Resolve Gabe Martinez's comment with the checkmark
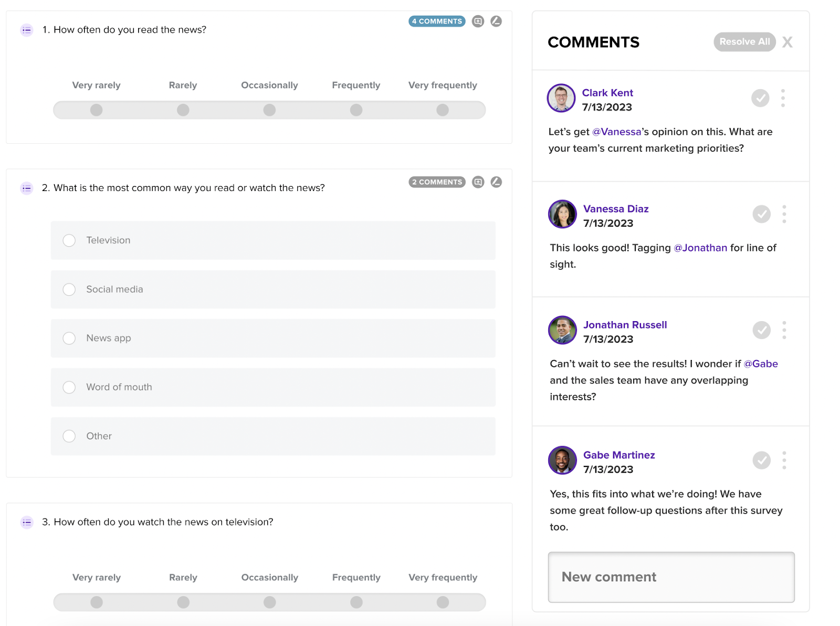 tap(762, 460)
